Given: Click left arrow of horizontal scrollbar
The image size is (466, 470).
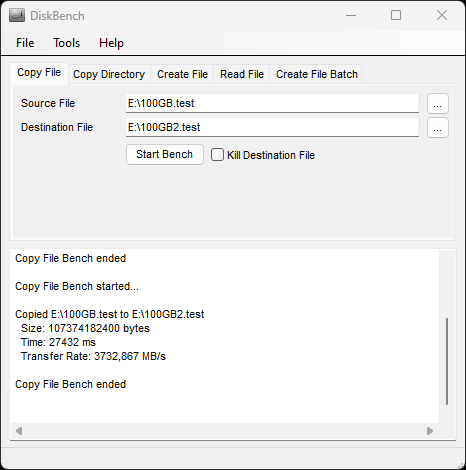Looking at the screenshot, I should tap(19, 431).
